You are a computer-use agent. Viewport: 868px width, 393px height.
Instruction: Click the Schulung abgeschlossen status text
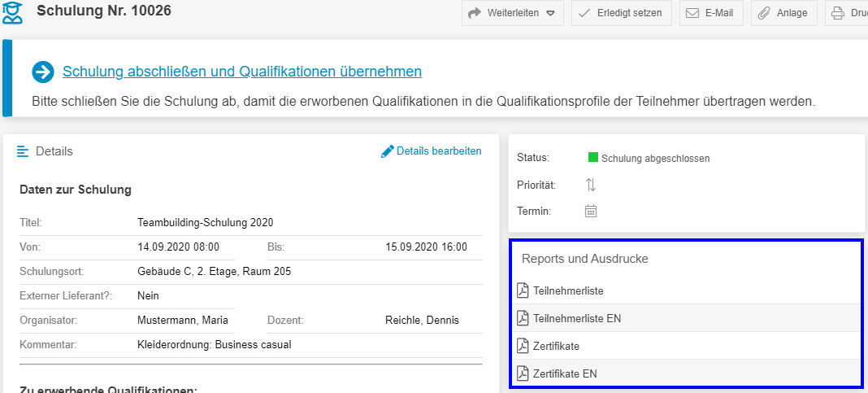click(x=655, y=159)
